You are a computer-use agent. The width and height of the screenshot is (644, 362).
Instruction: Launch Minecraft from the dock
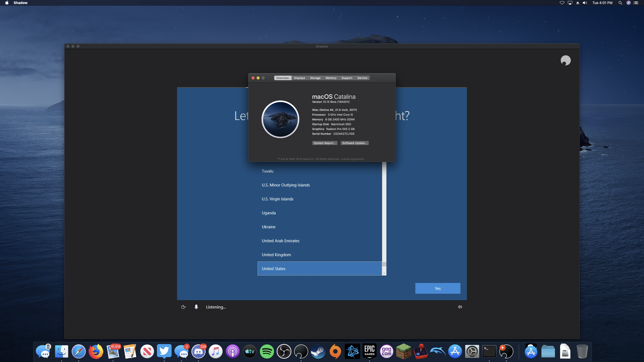click(x=404, y=351)
